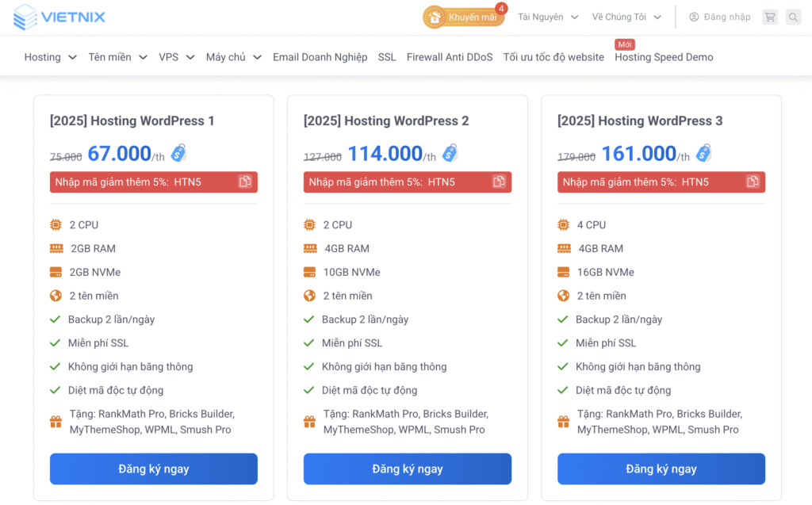The height and width of the screenshot is (505, 812).
Task: Click the Vietnix logo
Action: click(x=59, y=17)
